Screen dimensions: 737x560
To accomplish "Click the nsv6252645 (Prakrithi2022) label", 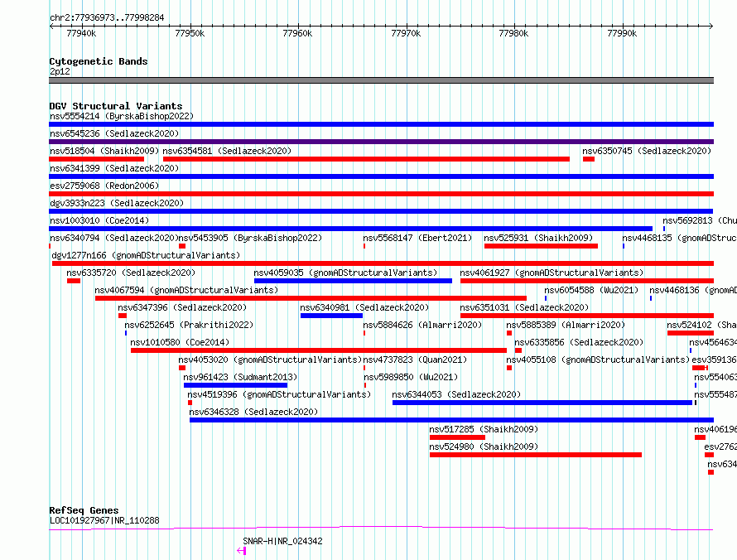I will pyautogui.click(x=189, y=325).
